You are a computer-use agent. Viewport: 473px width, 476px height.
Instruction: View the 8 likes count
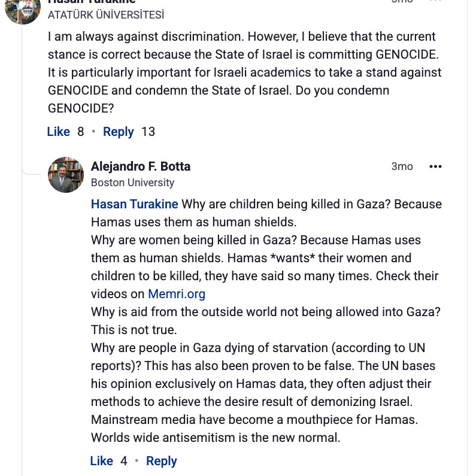[x=81, y=132]
